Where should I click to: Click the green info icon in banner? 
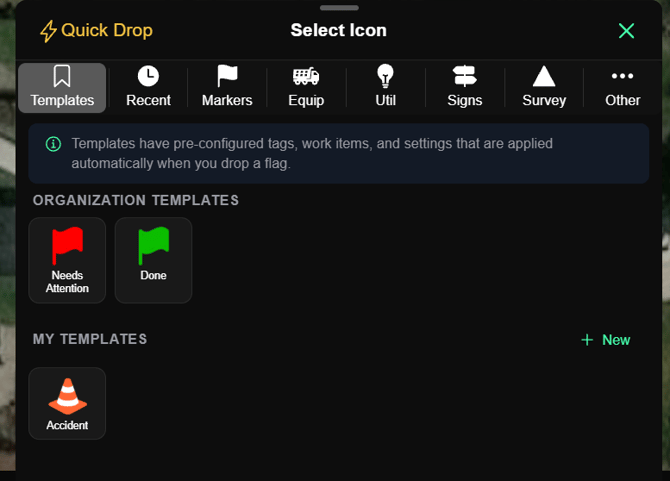[53, 144]
